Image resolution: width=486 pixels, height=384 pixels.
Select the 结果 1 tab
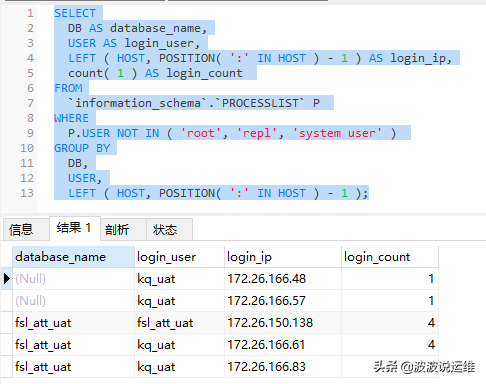tap(75, 228)
